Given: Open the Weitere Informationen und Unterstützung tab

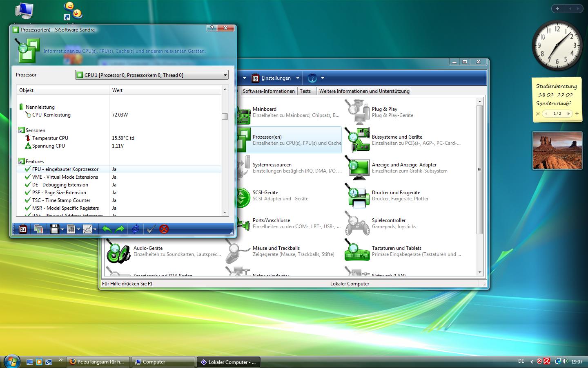Looking at the screenshot, I should (364, 91).
